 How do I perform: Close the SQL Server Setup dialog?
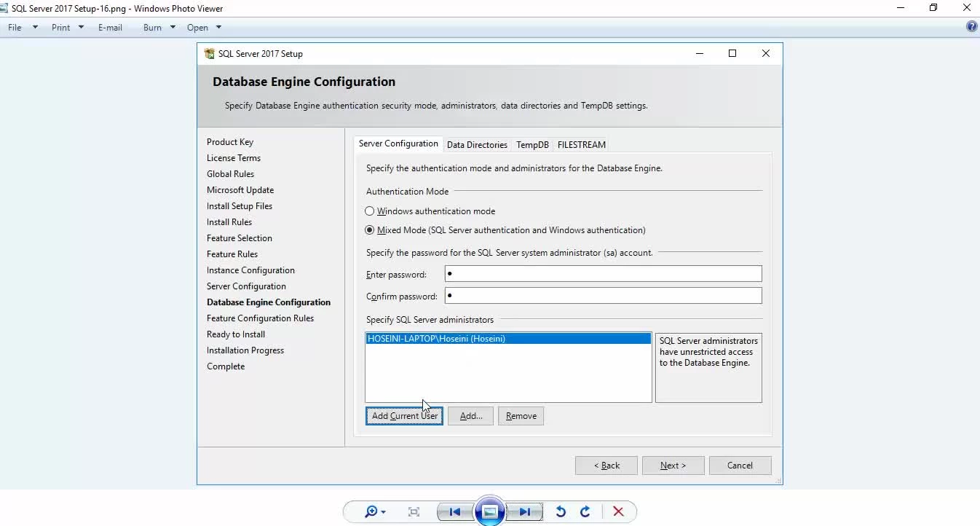click(766, 53)
